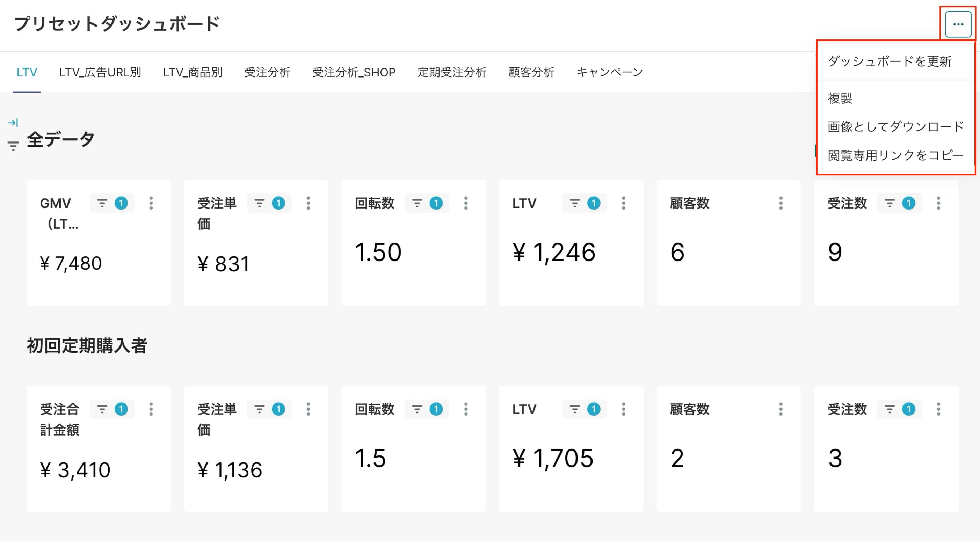Choose 画像としてダウンロード from menu
This screenshot has height=541, width=980.
tap(896, 126)
